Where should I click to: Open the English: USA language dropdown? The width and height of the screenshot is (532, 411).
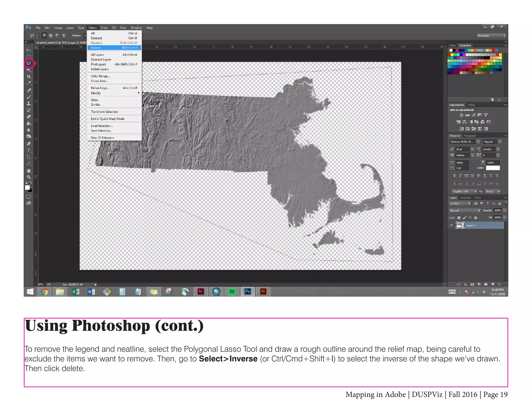click(464, 191)
